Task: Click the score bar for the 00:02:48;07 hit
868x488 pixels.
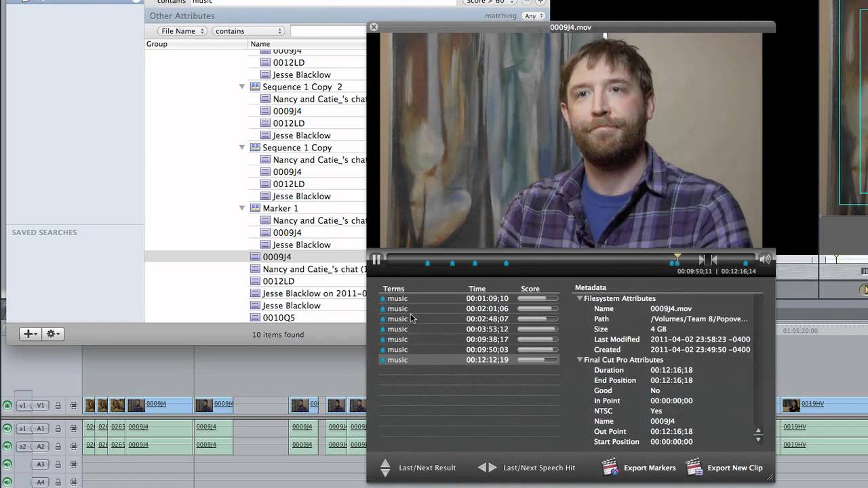Action: (538, 319)
